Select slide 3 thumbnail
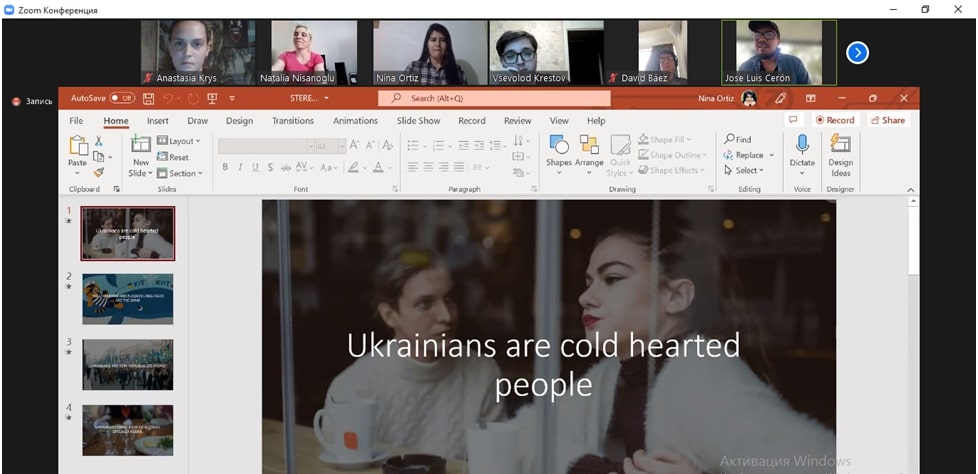Screen dimensions: 978x474 pyautogui.click(x=128, y=364)
